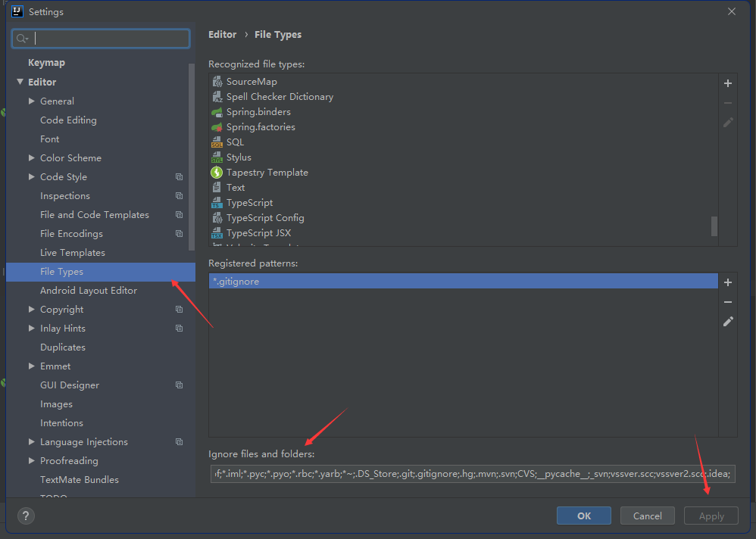Click the Language Injections project-level icon

click(180, 441)
